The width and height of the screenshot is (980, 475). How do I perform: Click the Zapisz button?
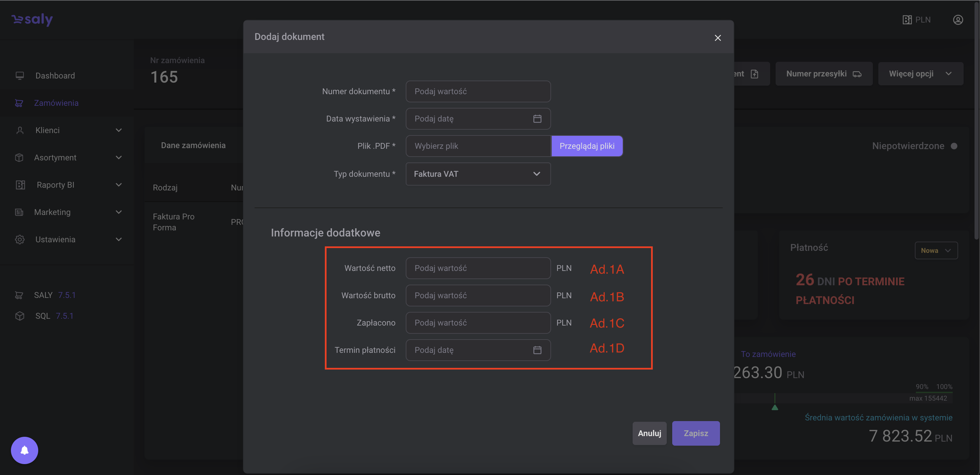(x=695, y=433)
